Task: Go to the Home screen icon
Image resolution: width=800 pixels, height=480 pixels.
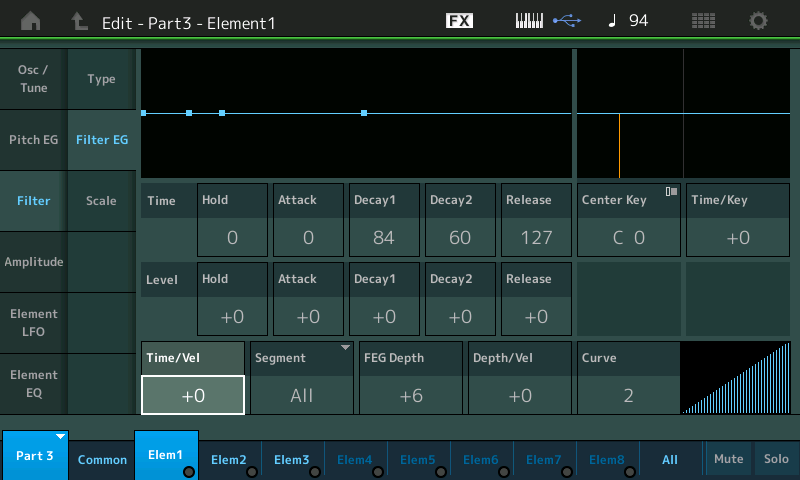Action: [31, 21]
